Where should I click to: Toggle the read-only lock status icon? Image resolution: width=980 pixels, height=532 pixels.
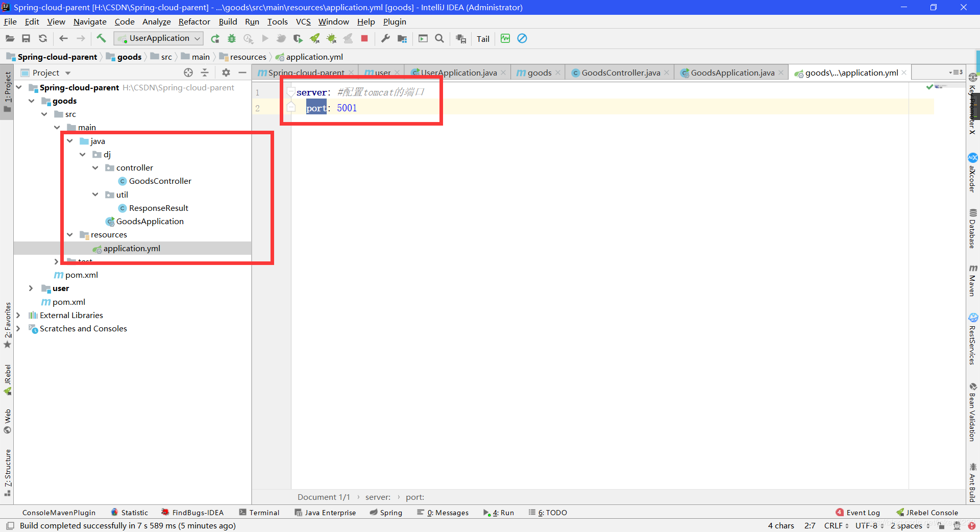click(941, 525)
